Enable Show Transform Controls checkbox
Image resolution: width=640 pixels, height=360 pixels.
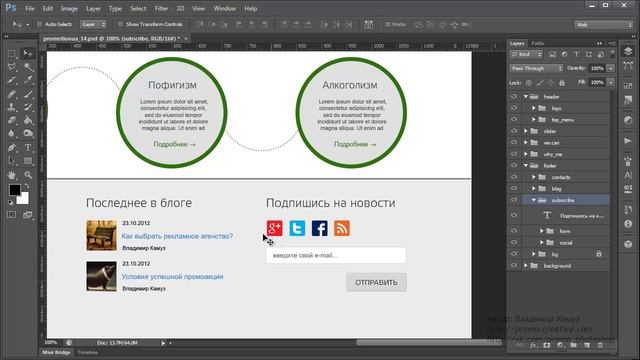[x=120, y=24]
